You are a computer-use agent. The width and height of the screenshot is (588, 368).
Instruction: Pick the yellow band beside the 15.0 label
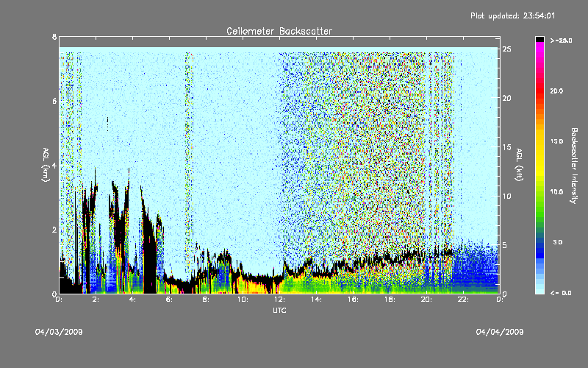point(539,141)
